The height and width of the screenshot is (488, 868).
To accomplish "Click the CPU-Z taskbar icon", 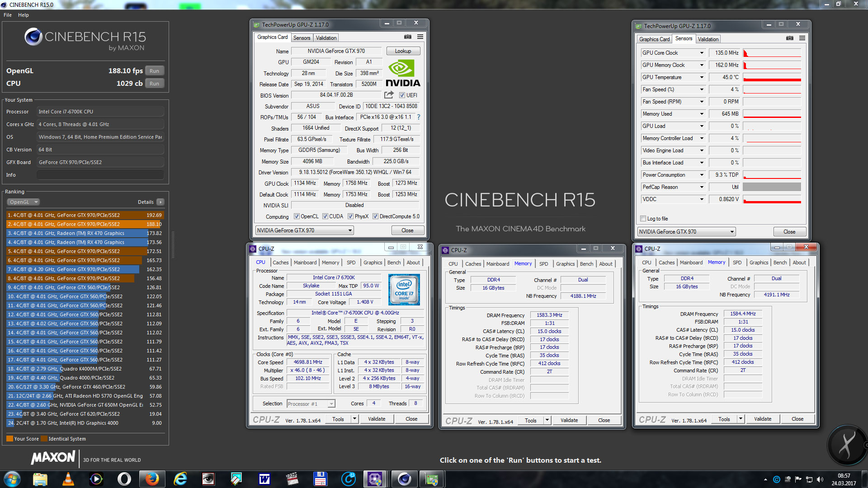I will coord(375,479).
